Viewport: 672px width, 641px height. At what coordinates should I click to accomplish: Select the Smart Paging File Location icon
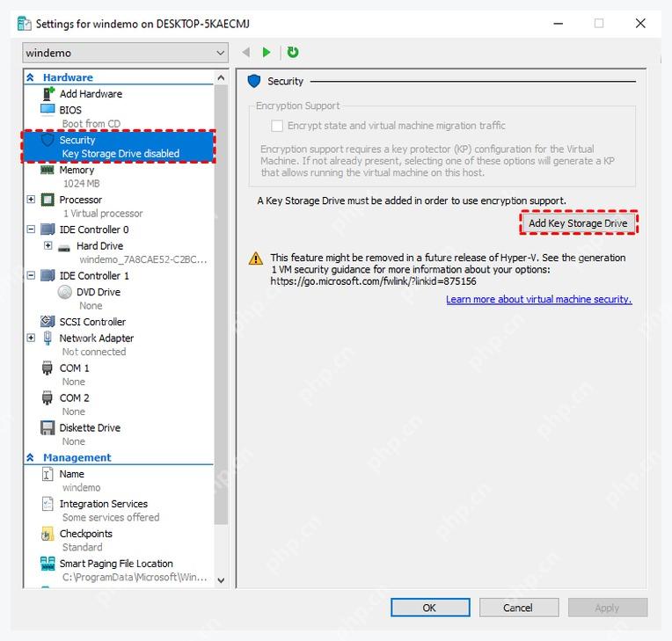tap(47, 564)
